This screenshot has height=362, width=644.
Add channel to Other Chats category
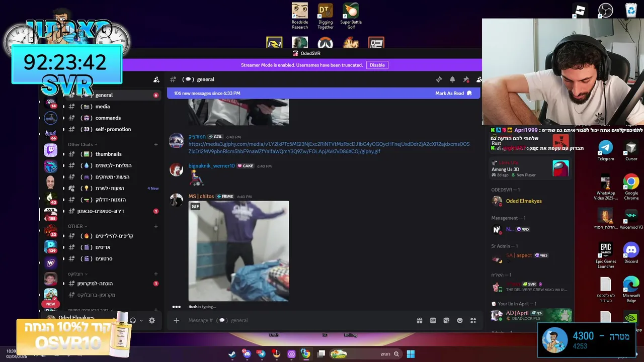(155, 145)
